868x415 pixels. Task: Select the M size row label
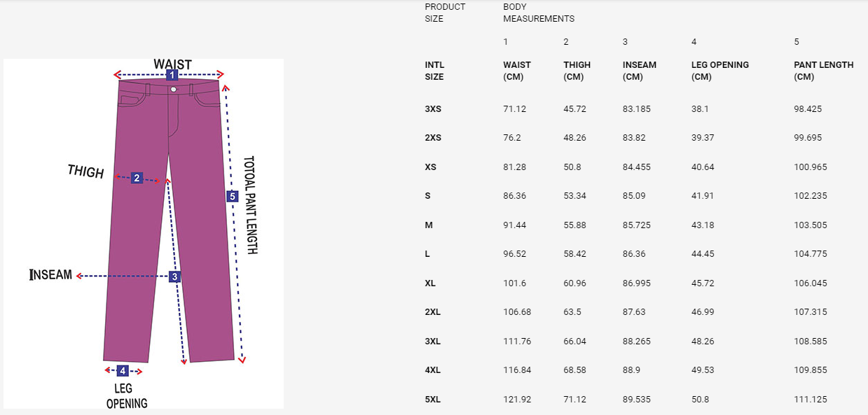coord(429,225)
